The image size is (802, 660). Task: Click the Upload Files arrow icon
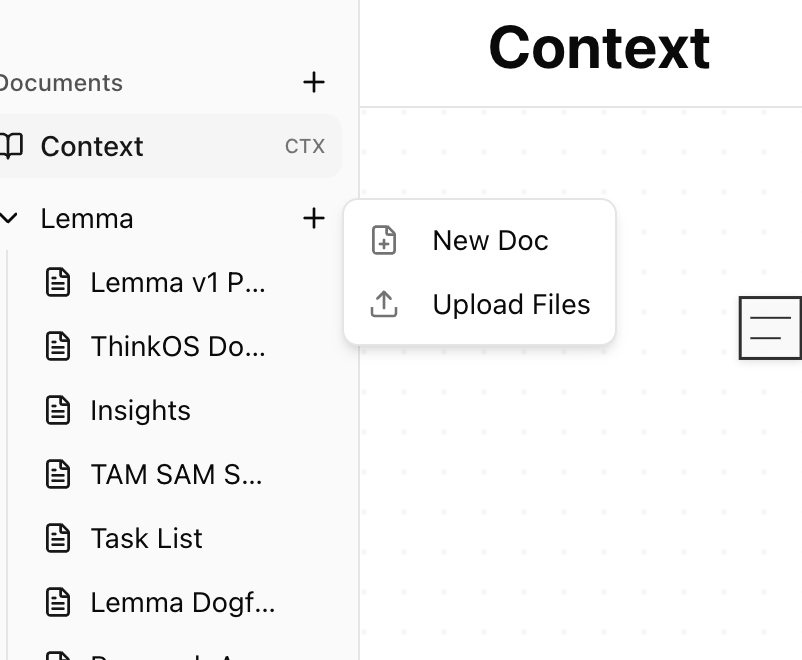tap(384, 305)
